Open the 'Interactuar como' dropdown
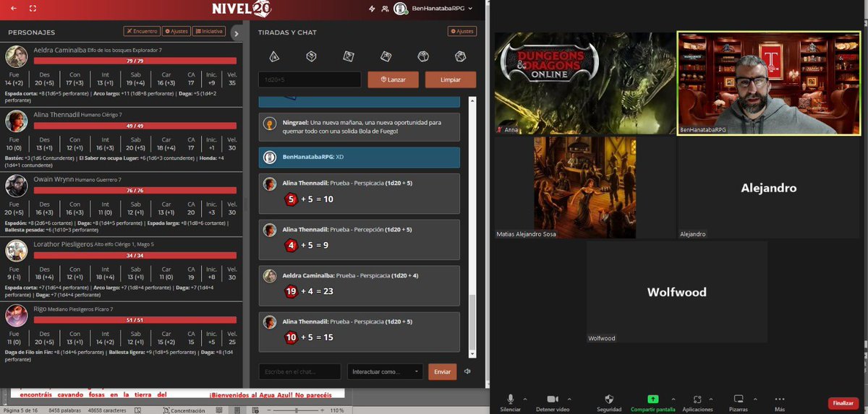Screen dimensions: 868x414 [x=385, y=371]
